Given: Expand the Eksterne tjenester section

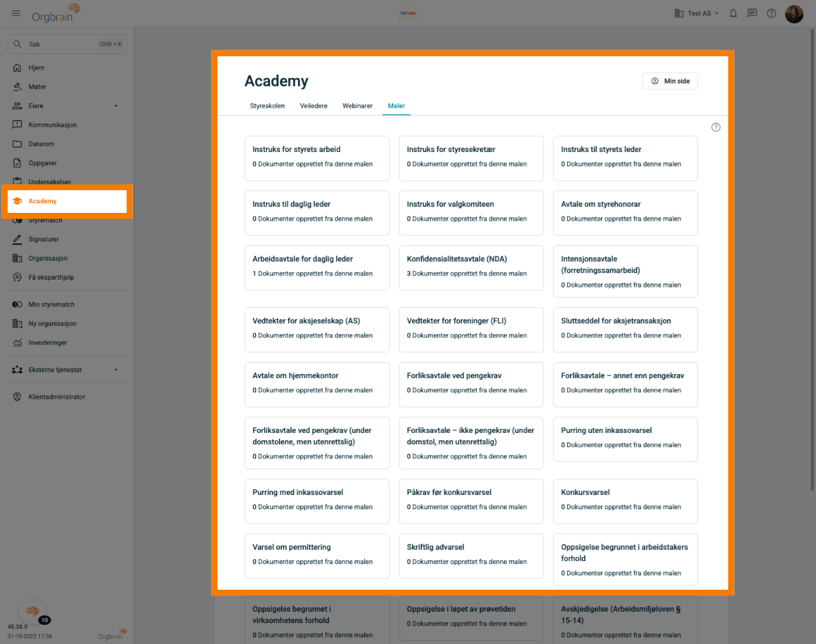Looking at the screenshot, I should click(67, 370).
